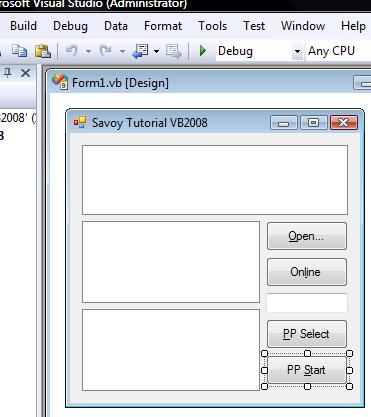Click the Paste clipboard icon
This screenshot has height=417, width=371.
point(43,51)
